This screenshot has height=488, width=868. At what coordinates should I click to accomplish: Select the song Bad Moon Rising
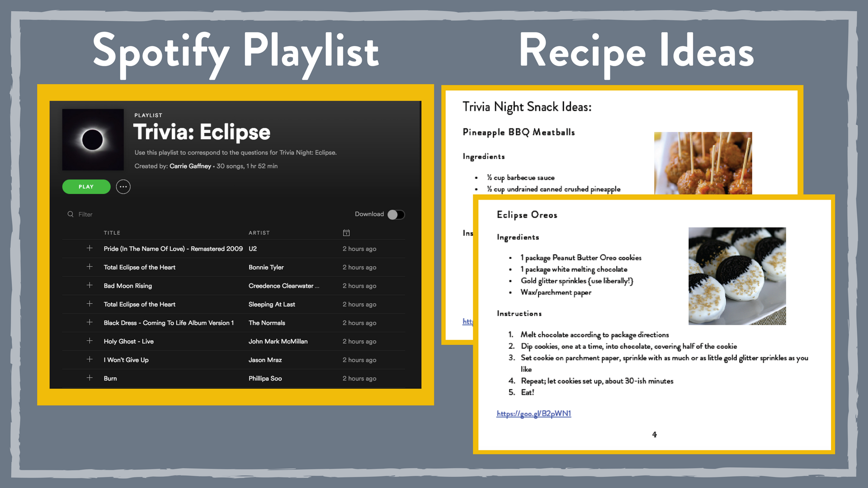pos(128,286)
